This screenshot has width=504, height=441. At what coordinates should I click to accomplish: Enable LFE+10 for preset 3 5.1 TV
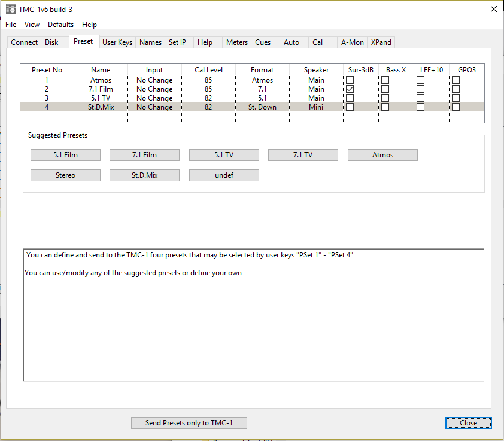[420, 98]
